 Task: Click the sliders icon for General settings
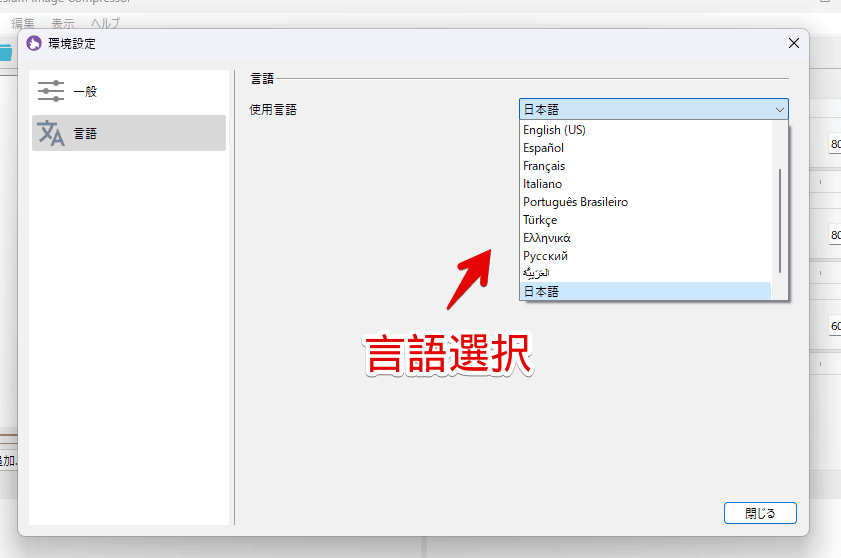pyautogui.click(x=51, y=91)
